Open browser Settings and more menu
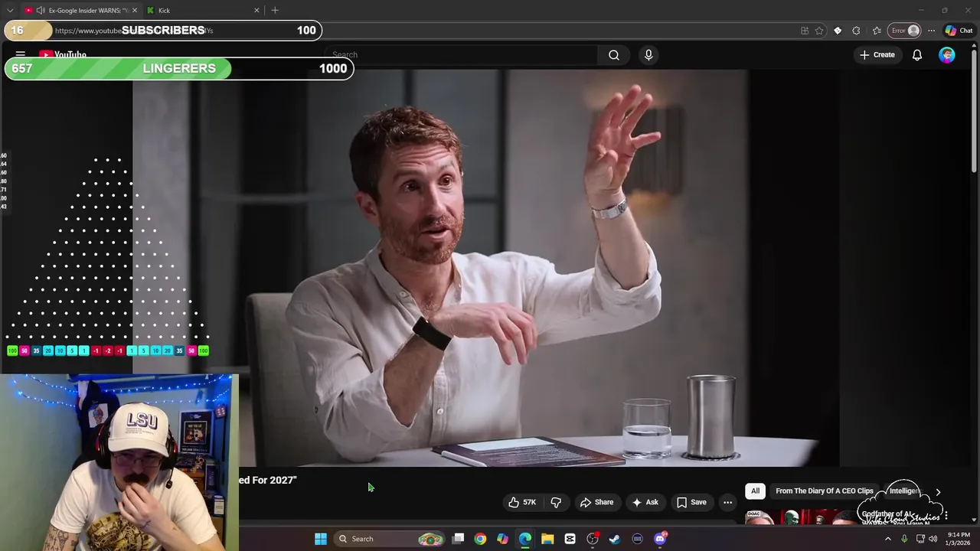The height and width of the screenshot is (551, 980). pyautogui.click(x=931, y=31)
